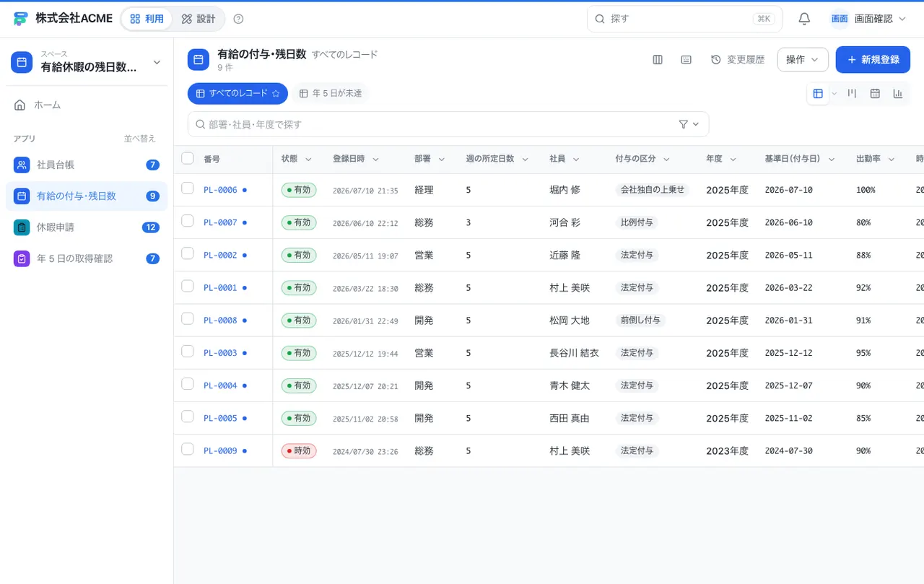
Task: Open record PL-0008 link
Action: coord(220,321)
